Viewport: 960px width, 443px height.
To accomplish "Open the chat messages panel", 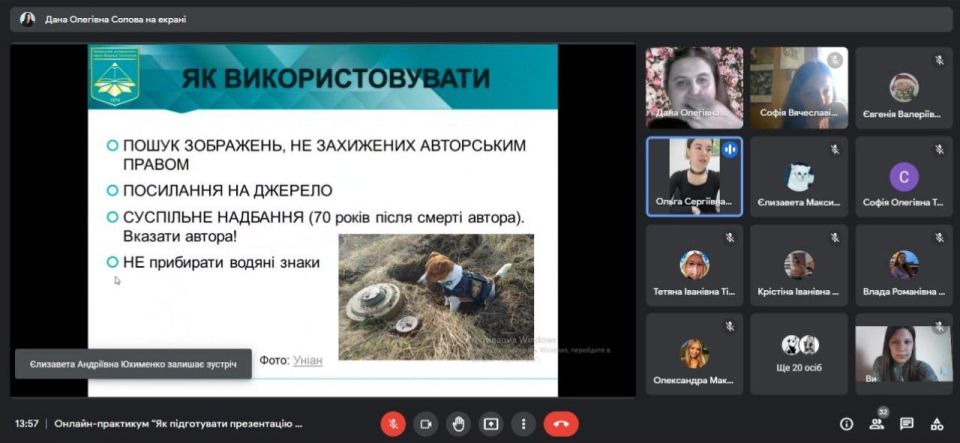I will tap(907, 423).
